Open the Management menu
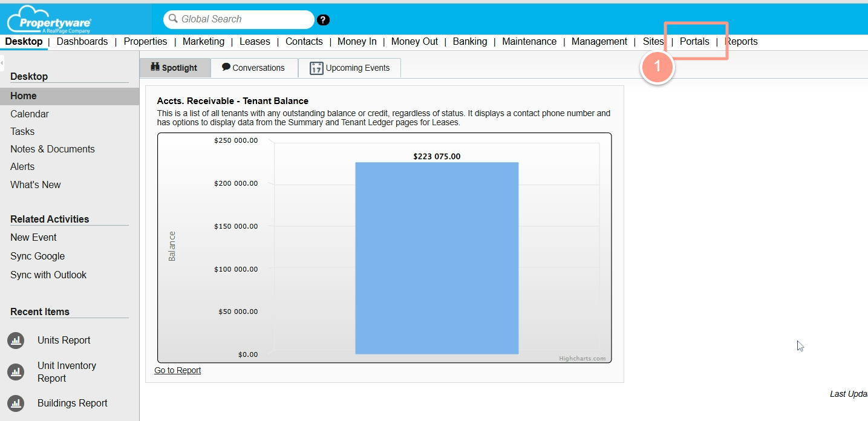The image size is (868, 421). (599, 42)
